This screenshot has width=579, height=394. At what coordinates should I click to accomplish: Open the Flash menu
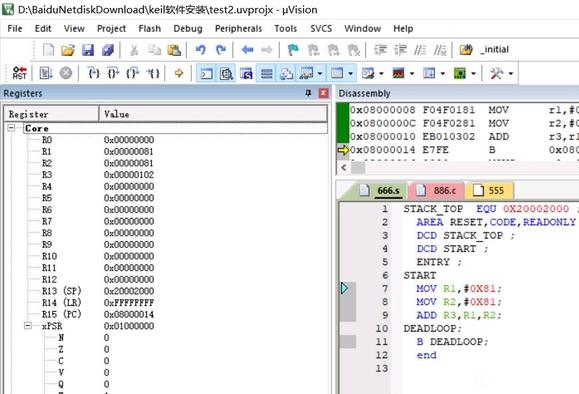[150, 28]
